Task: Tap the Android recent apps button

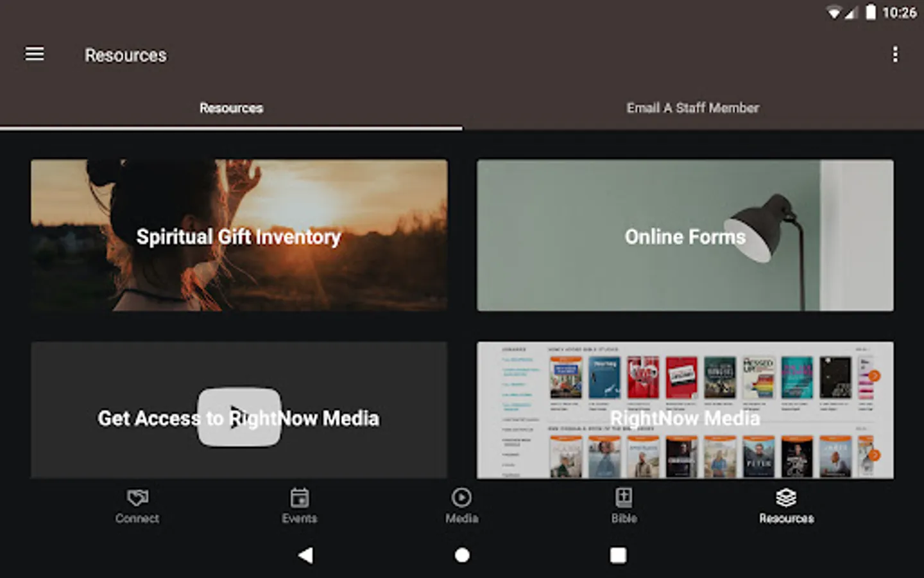Action: [x=618, y=555]
